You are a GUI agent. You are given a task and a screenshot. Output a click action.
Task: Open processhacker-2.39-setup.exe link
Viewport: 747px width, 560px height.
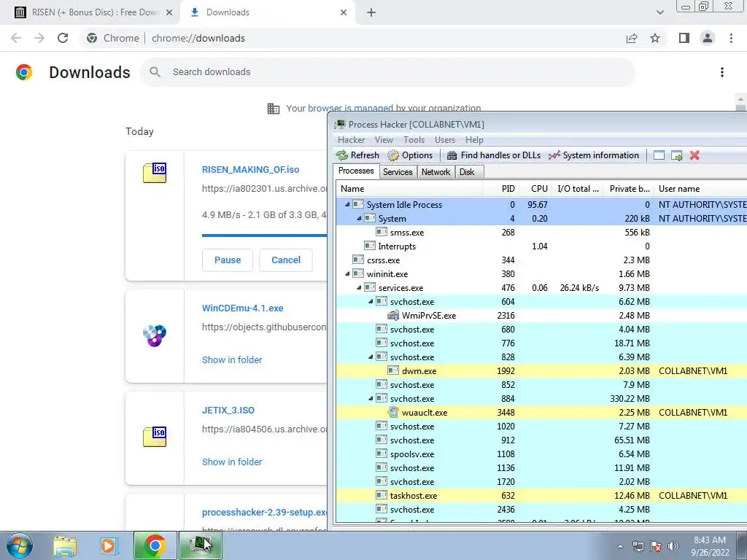pyautogui.click(x=264, y=513)
